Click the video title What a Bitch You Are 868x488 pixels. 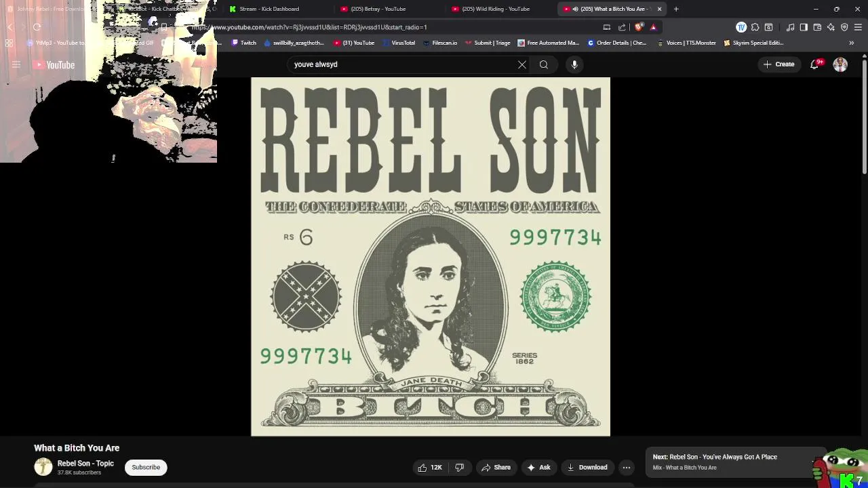77,448
